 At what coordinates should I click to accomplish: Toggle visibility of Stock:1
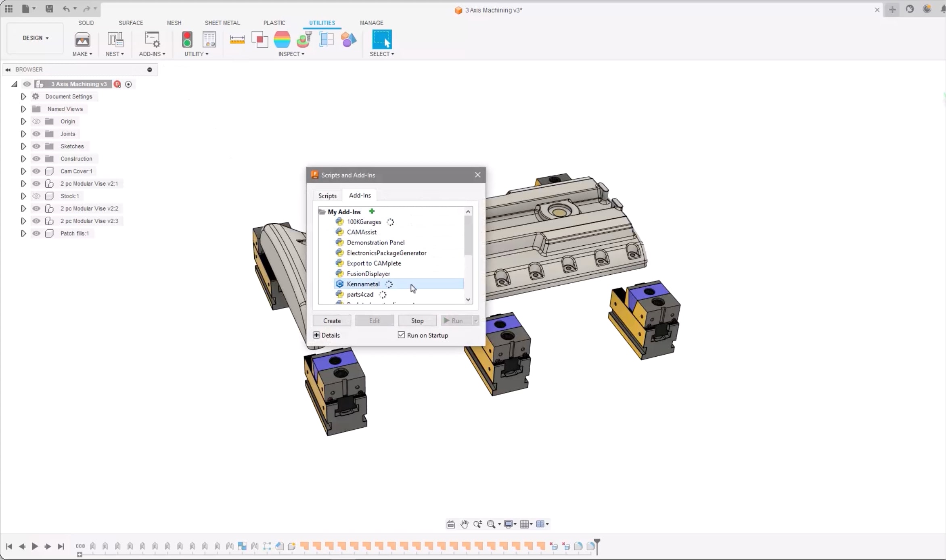pyautogui.click(x=36, y=196)
